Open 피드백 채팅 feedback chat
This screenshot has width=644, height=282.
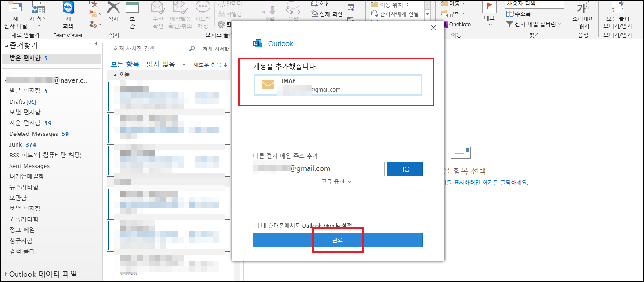point(203,16)
